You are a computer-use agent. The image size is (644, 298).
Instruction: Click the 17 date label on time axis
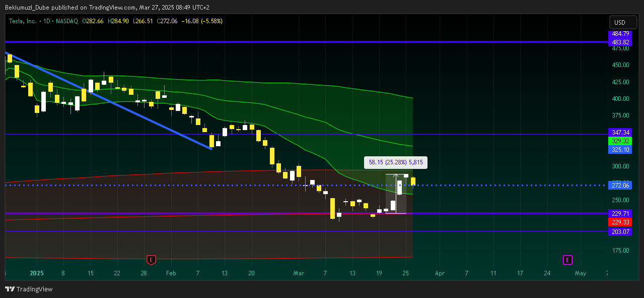pos(520,273)
